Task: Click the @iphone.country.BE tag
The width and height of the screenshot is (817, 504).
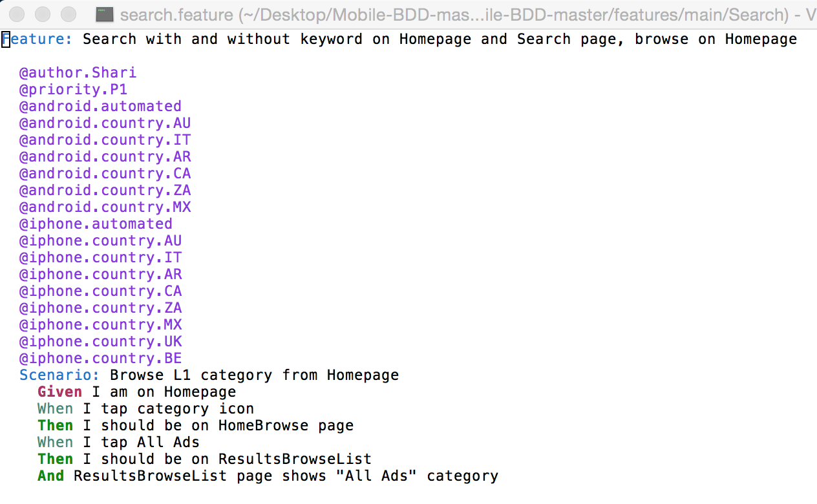Action: [100, 358]
